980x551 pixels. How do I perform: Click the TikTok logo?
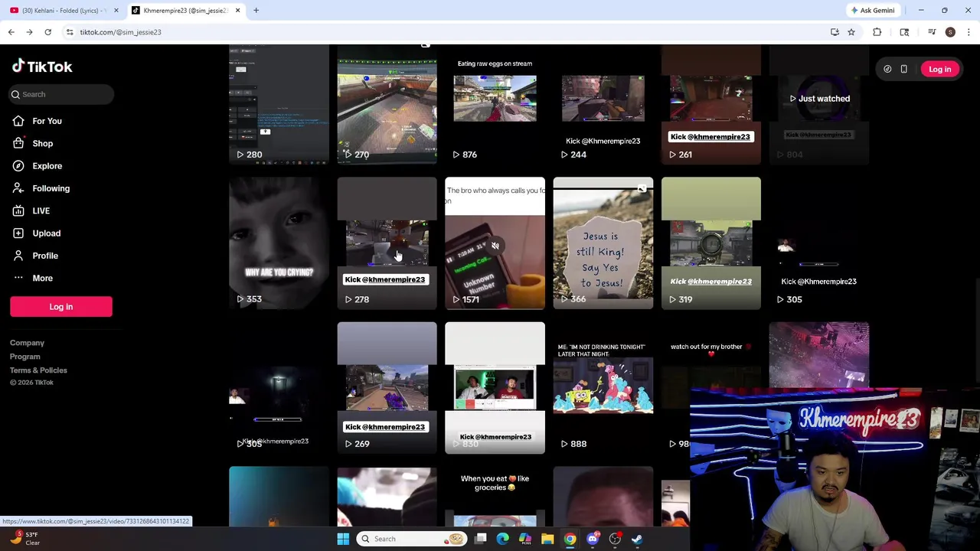[x=42, y=67]
